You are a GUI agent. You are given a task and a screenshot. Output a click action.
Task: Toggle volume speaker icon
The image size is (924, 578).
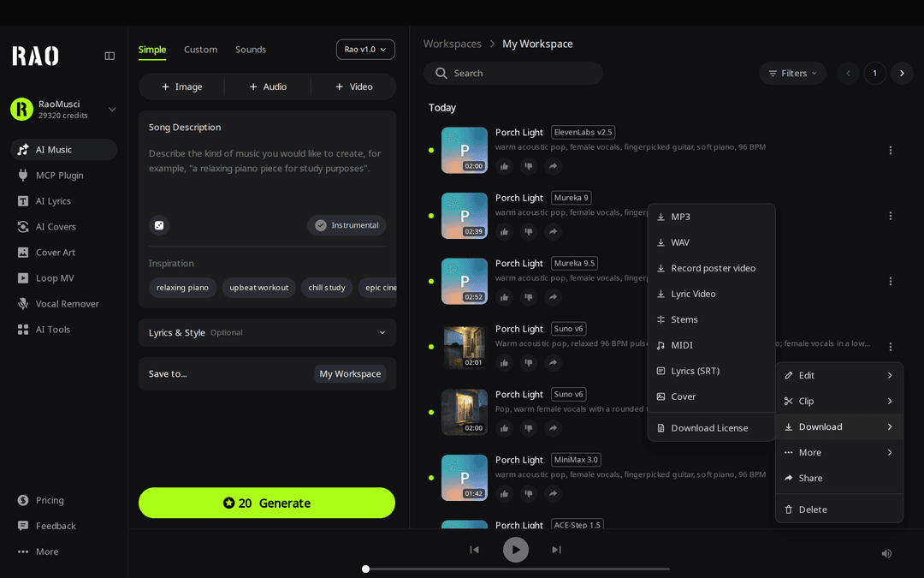point(886,553)
